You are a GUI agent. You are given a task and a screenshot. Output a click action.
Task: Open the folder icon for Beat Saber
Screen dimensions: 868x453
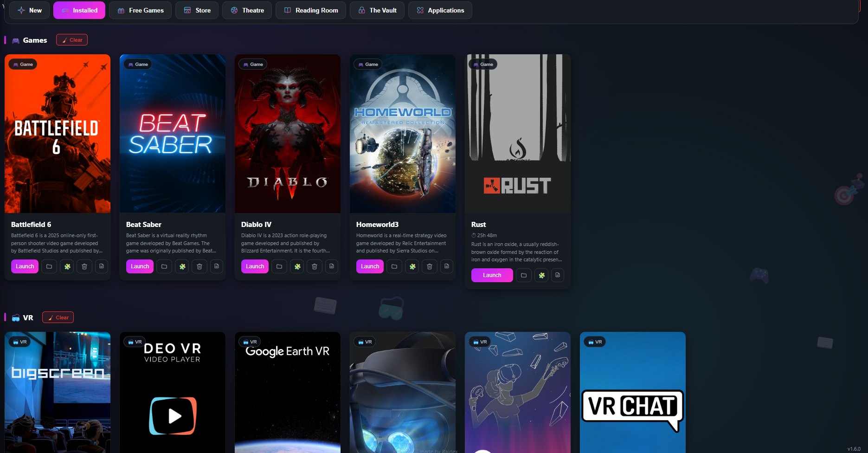[x=164, y=266]
